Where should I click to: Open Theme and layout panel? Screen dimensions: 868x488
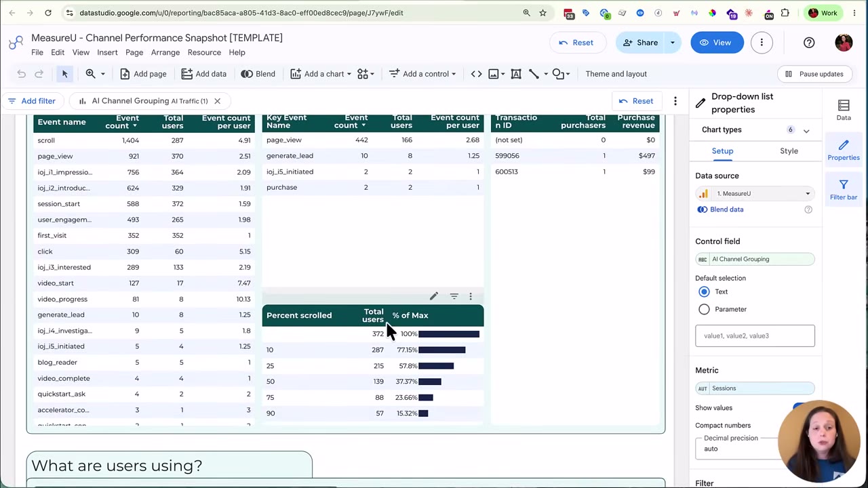(616, 74)
